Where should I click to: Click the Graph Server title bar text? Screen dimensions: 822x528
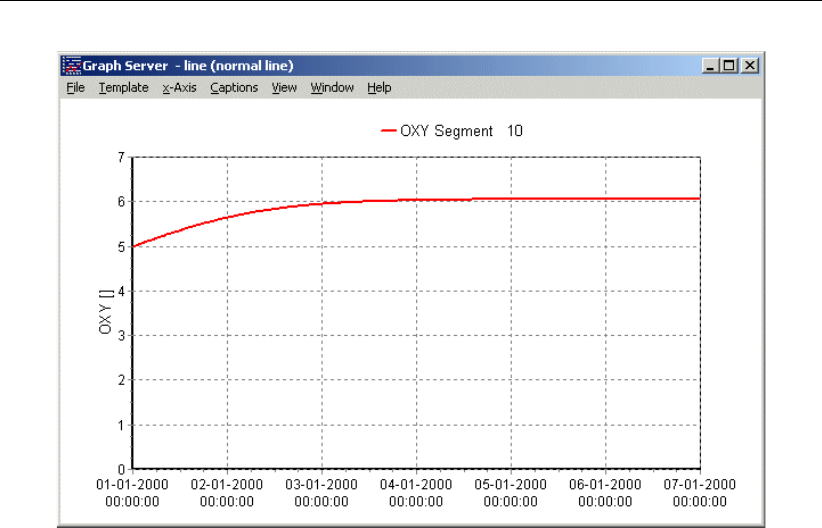point(188,66)
